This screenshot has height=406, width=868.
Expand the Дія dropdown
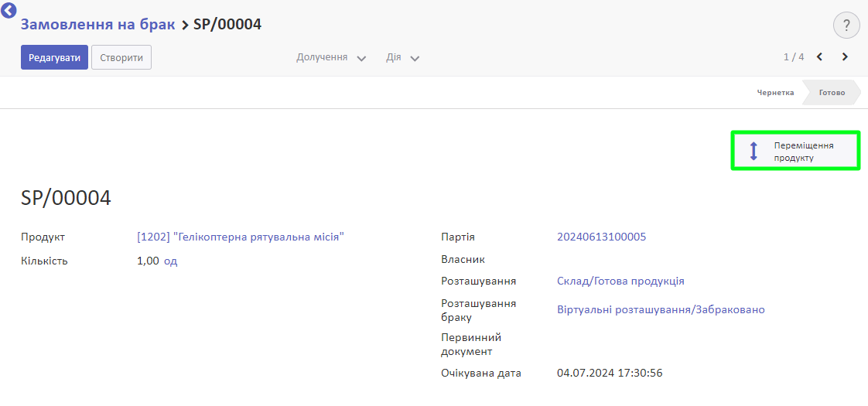coord(402,57)
